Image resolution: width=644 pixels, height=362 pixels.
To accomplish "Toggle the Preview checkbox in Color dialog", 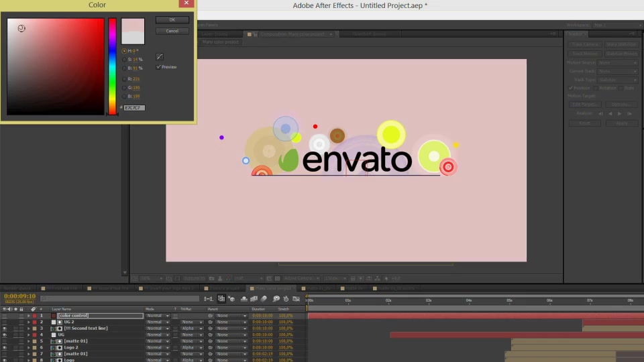I will coord(158,67).
